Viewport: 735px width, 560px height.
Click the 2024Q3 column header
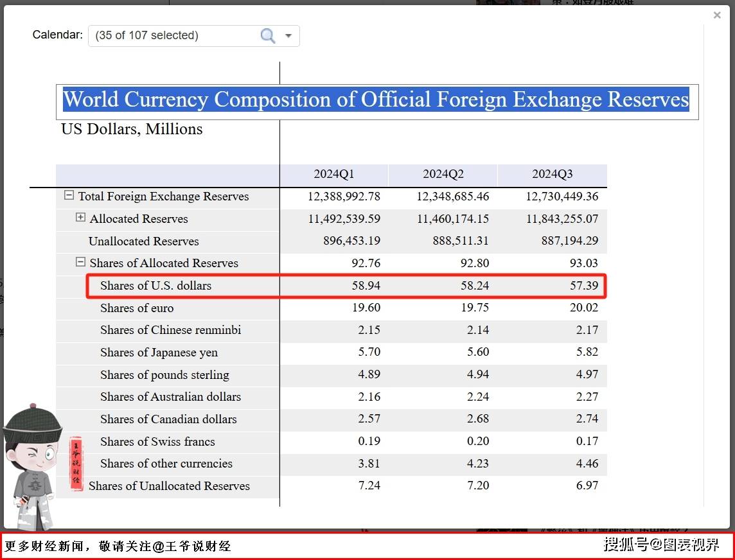552,174
